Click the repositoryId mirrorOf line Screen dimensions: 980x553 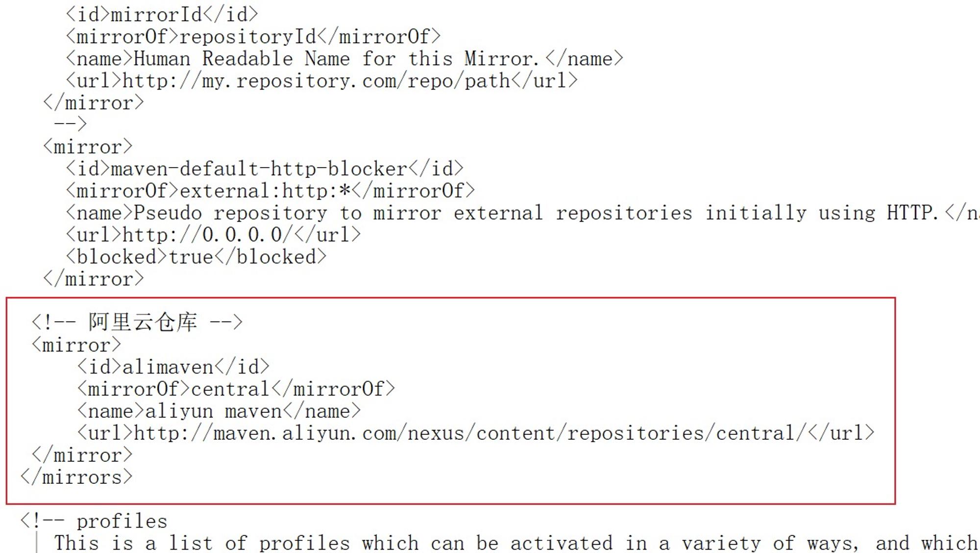[253, 37]
